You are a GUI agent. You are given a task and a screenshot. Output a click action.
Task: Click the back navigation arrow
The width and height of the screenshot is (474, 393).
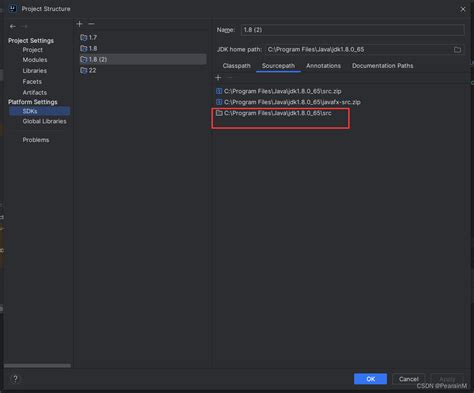click(13, 26)
